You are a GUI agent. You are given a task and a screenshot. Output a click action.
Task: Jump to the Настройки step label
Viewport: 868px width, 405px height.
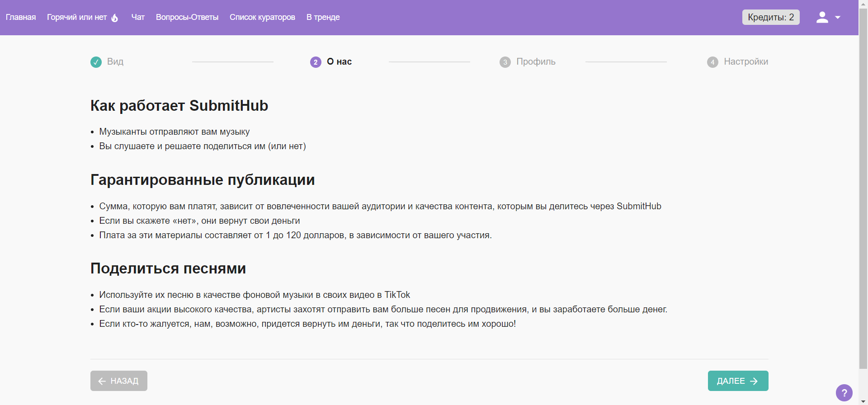click(x=746, y=61)
